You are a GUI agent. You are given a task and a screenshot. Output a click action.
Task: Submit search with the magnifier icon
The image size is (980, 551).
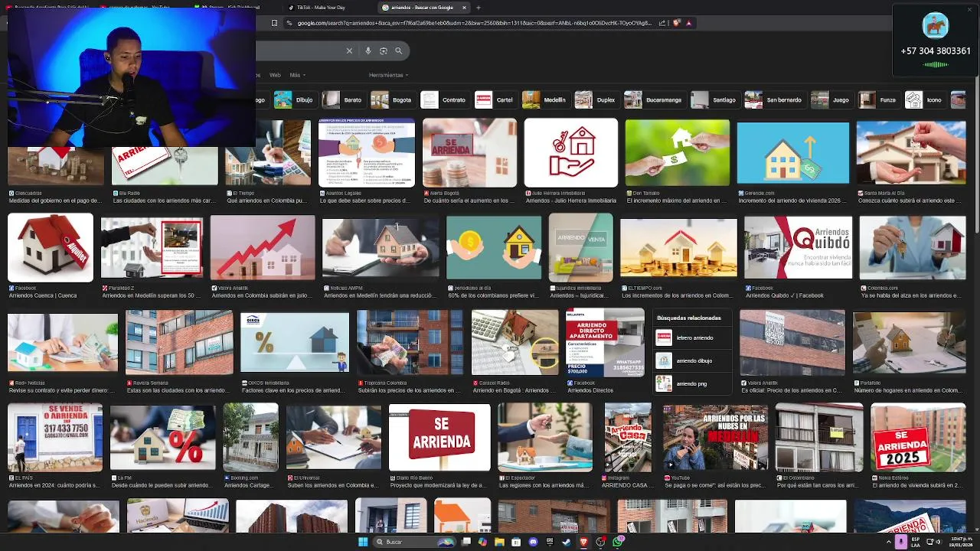[x=399, y=51]
